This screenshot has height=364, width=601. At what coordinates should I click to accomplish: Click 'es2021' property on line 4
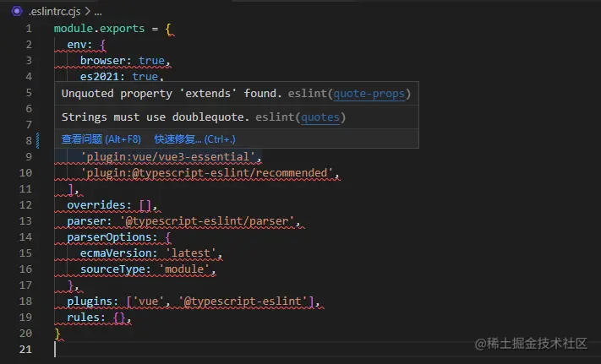coord(100,77)
